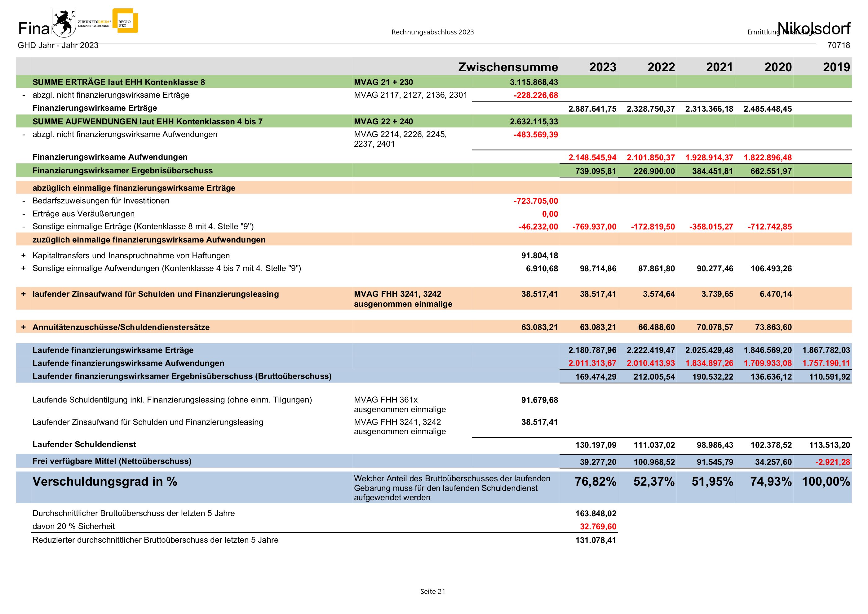Click the Seite 21 page number
Viewport: 868px width, 614px height.
pos(432,592)
